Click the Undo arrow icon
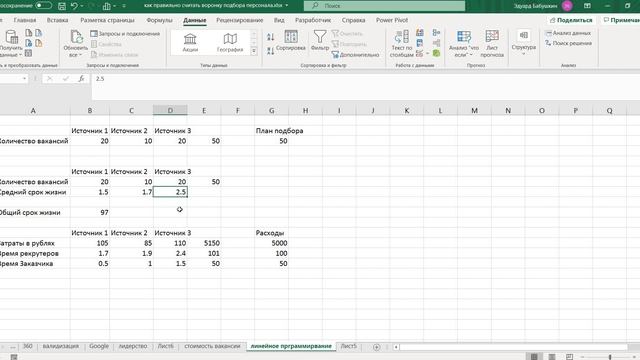640x360 pixels. (x=74, y=6)
